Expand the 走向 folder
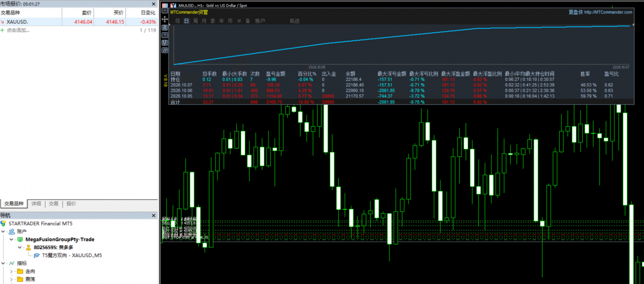Screen dimensions: 644x284 click(11, 272)
